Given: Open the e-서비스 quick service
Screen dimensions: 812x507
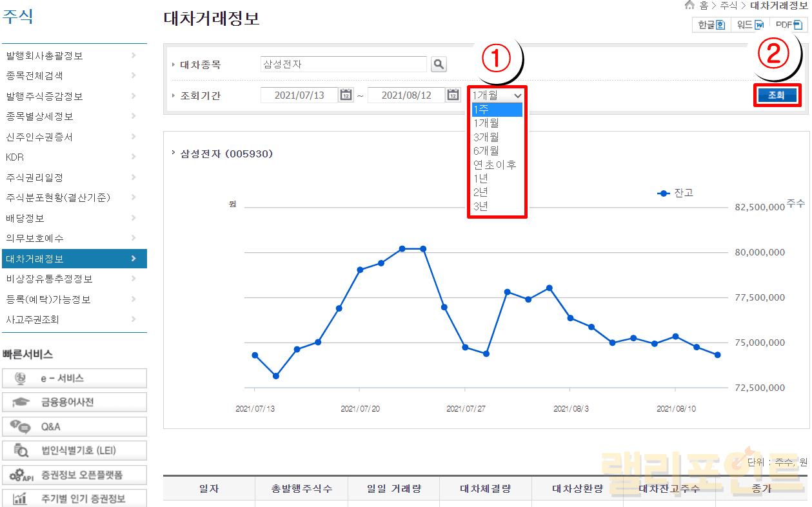Looking at the screenshot, I should pos(74,379).
